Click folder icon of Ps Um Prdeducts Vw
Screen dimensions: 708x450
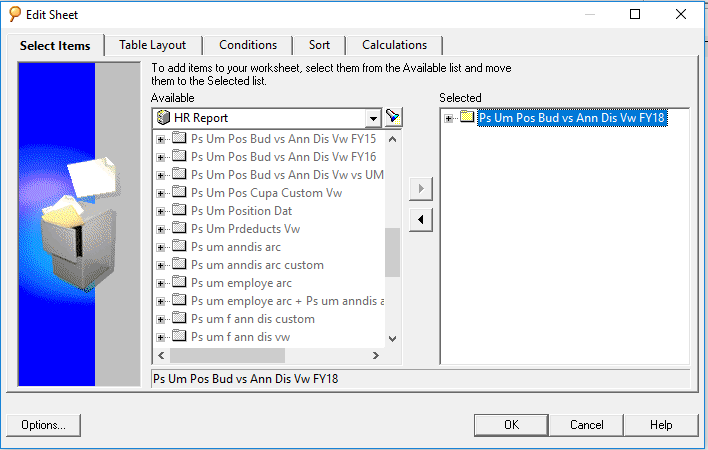(x=179, y=228)
